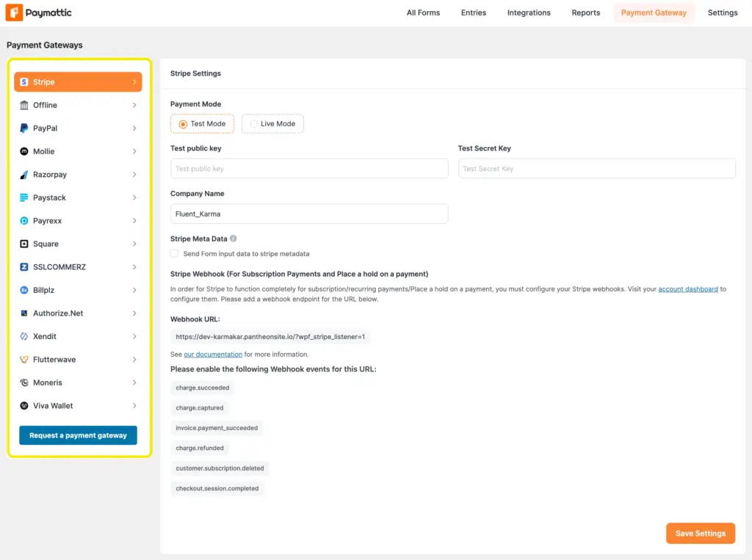The image size is (752, 560).
Task: Switch to the Entries tab
Action: click(x=473, y=12)
